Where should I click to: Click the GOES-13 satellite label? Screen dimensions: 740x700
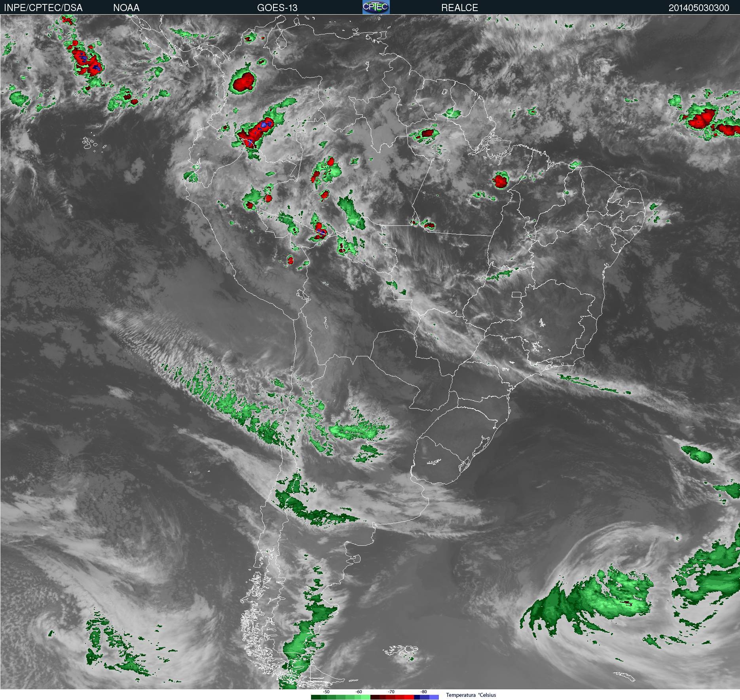pos(277,8)
